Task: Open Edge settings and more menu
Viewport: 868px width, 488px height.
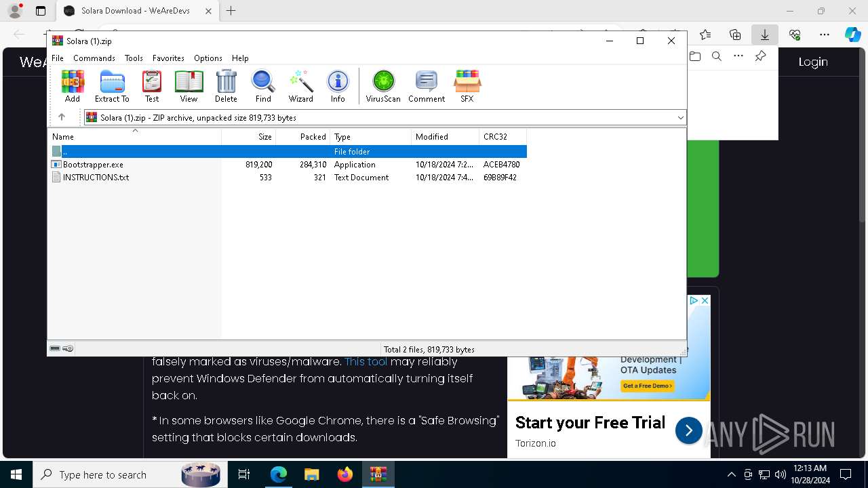Action: pyautogui.click(x=825, y=35)
